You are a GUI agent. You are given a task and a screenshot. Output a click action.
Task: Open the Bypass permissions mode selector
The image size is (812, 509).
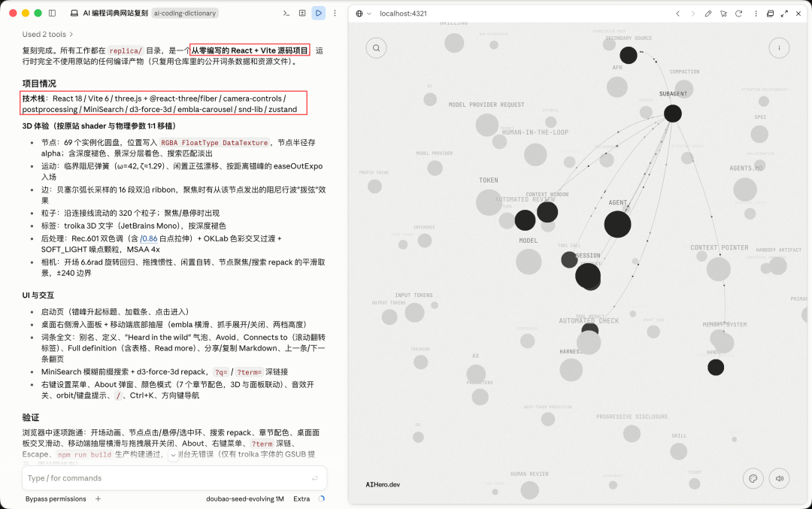pos(56,498)
